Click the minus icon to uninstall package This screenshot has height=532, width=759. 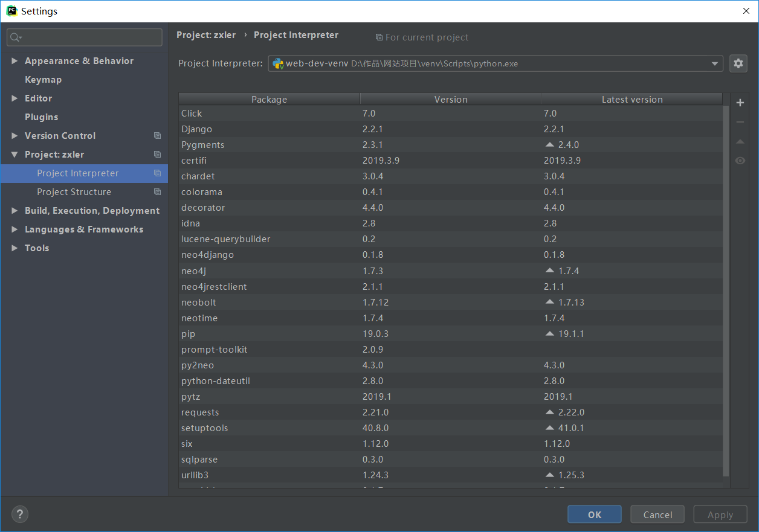click(740, 122)
